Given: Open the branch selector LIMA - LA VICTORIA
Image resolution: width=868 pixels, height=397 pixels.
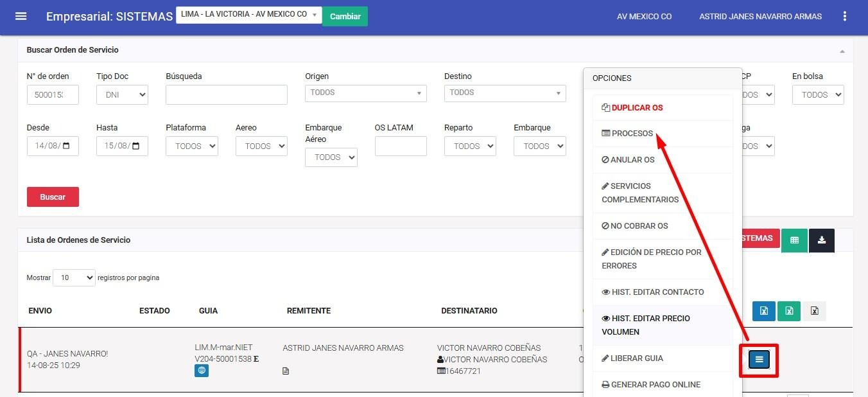Looking at the screenshot, I should point(248,15).
